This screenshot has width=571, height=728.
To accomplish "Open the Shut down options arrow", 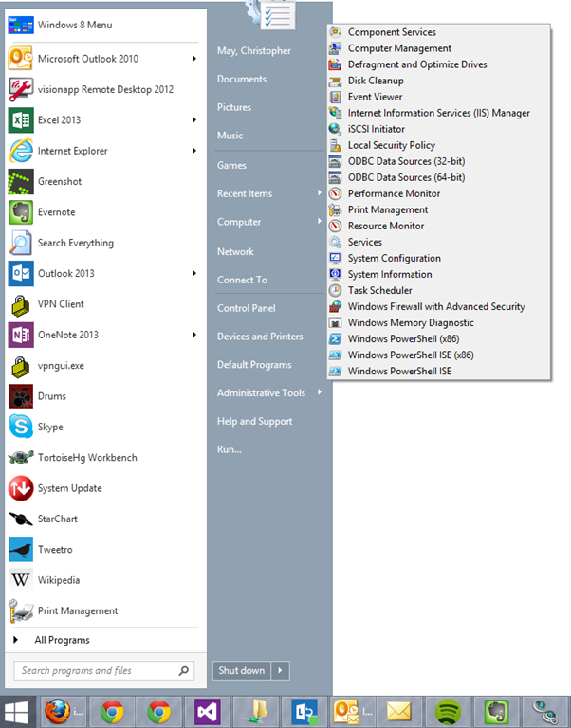I will (280, 670).
